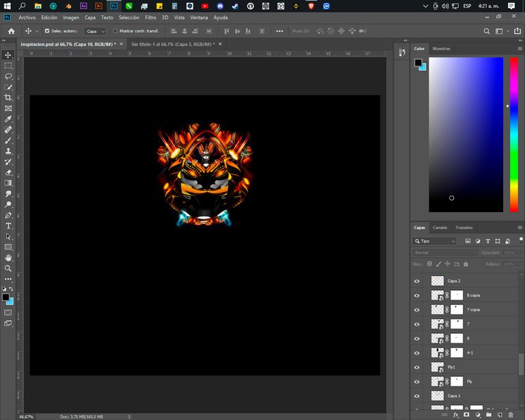This screenshot has width=525, height=420.
Task: Click the hue slider bar
Action: 513,135
